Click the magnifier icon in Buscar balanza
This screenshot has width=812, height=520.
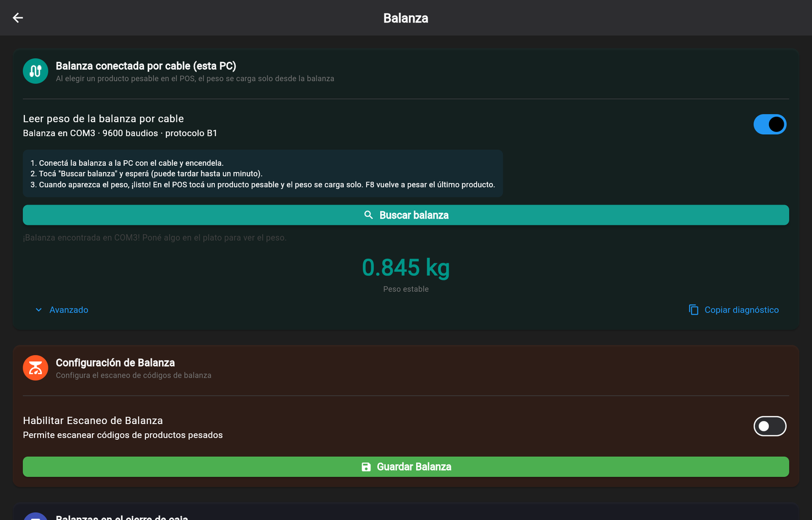[369, 215]
